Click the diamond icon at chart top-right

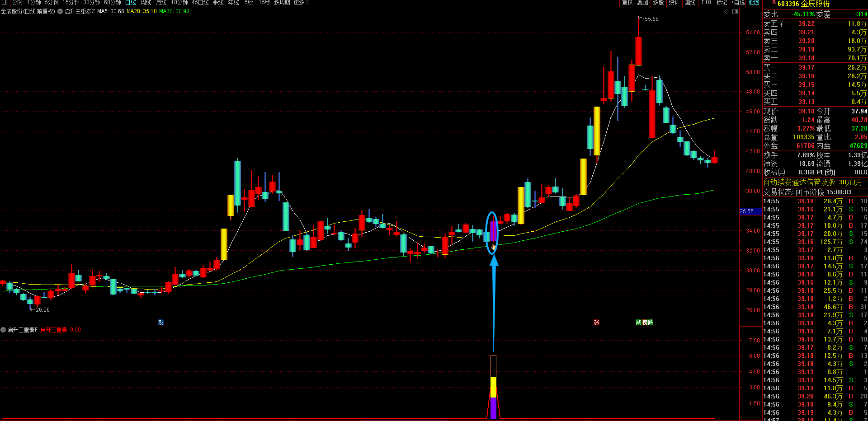click(x=727, y=11)
